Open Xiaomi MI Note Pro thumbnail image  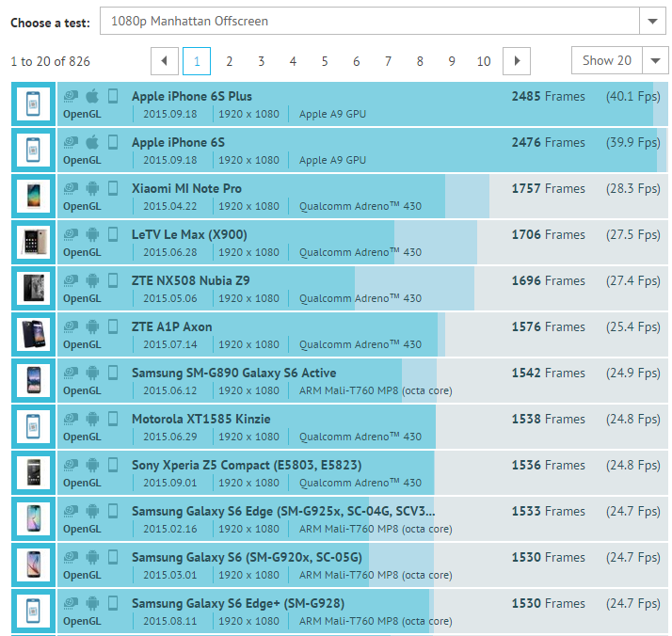(34, 196)
